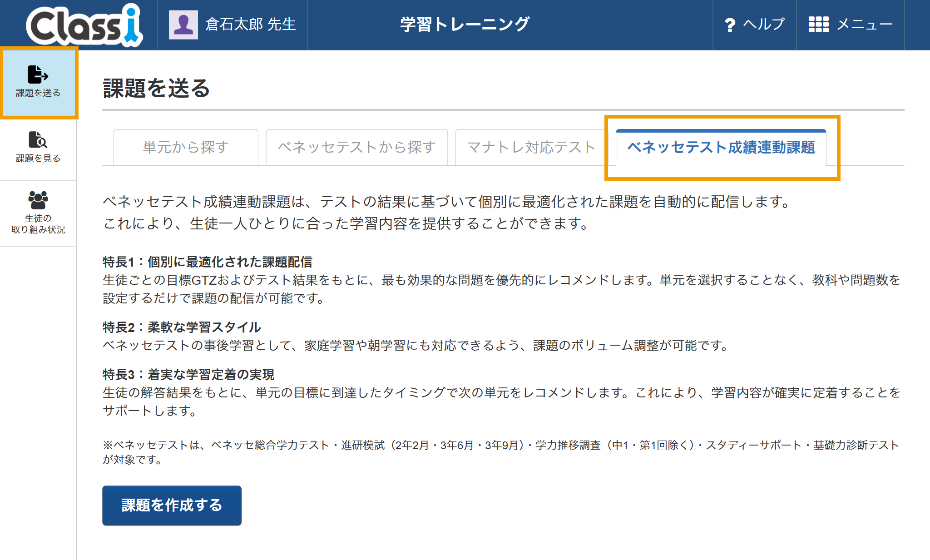Open 生徒の取り組み状況 sidebar label
The width and height of the screenshot is (930, 560).
[38, 224]
